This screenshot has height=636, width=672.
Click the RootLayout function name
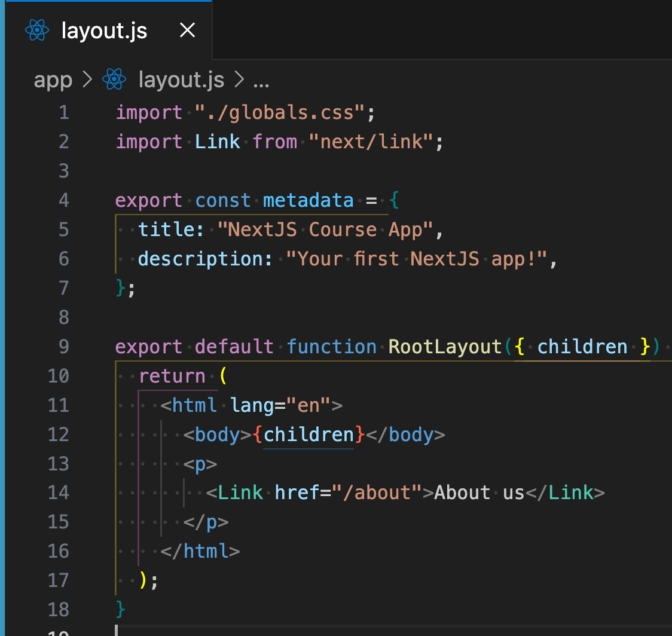(444, 346)
